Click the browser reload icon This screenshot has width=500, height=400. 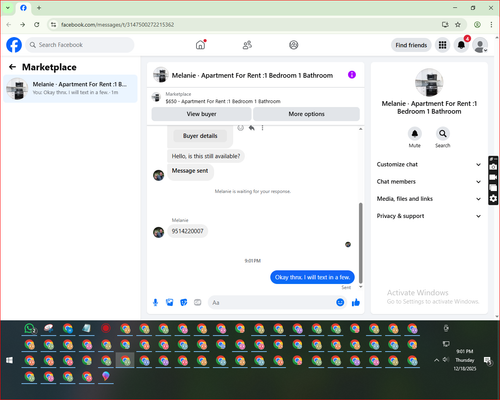click(x=37, y=25)
